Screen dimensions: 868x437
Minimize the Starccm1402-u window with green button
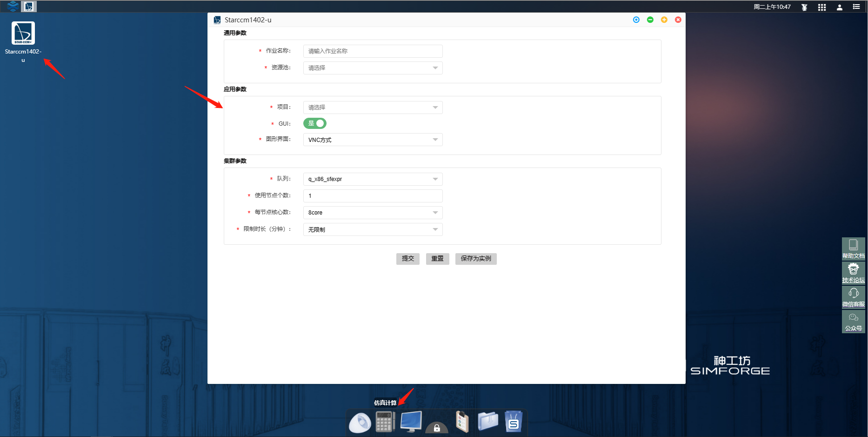[650, 20]
